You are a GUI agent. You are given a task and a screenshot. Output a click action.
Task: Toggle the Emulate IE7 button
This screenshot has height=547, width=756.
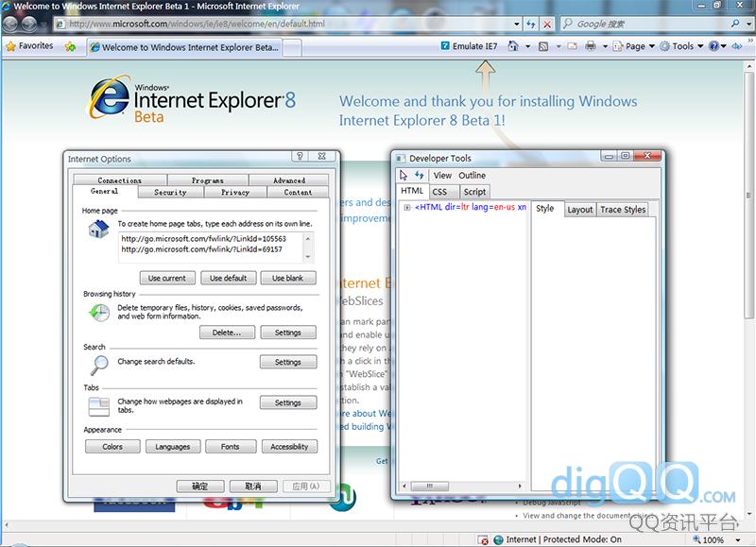[x=469, y=46]
